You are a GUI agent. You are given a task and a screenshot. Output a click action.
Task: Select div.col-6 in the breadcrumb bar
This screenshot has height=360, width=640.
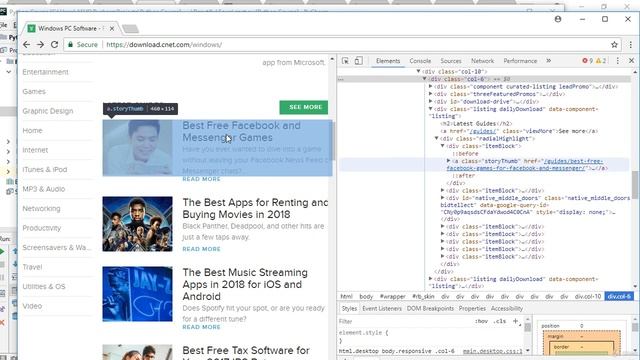click(619, 296)
